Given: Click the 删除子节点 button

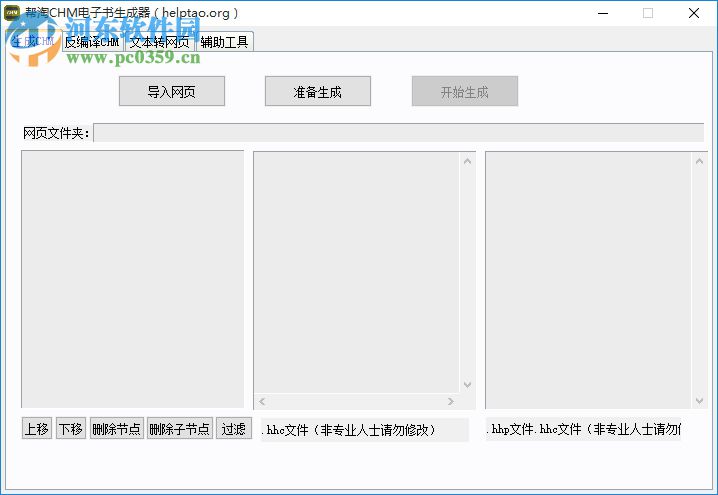Looking at the screenshot, I should tap(180, 428).
